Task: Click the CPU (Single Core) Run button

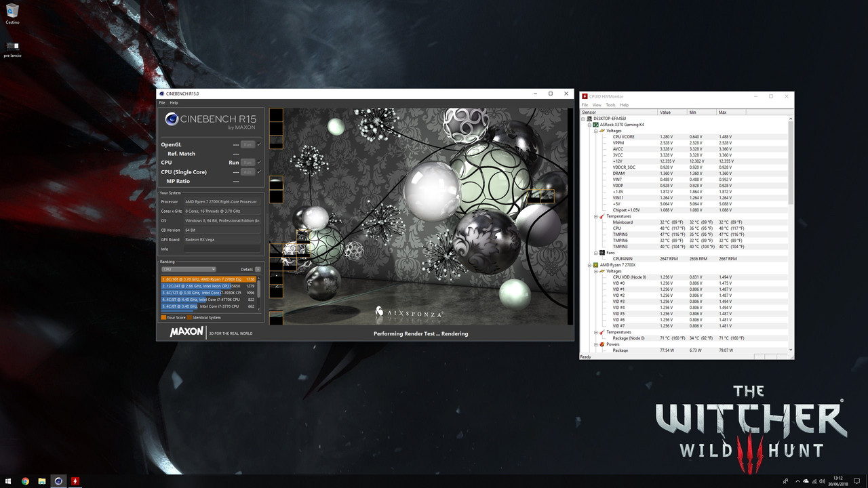Action: pos(248,172)
